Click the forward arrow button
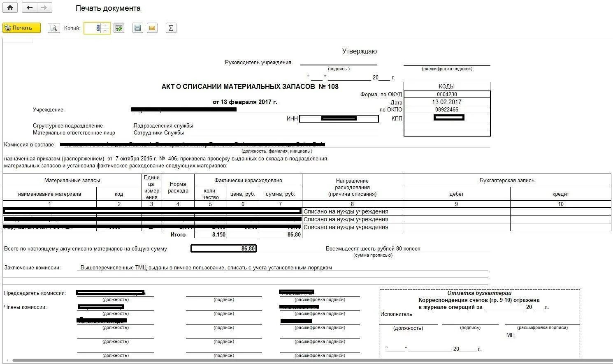Screen dimensions: 613x364 click(44, 8)
